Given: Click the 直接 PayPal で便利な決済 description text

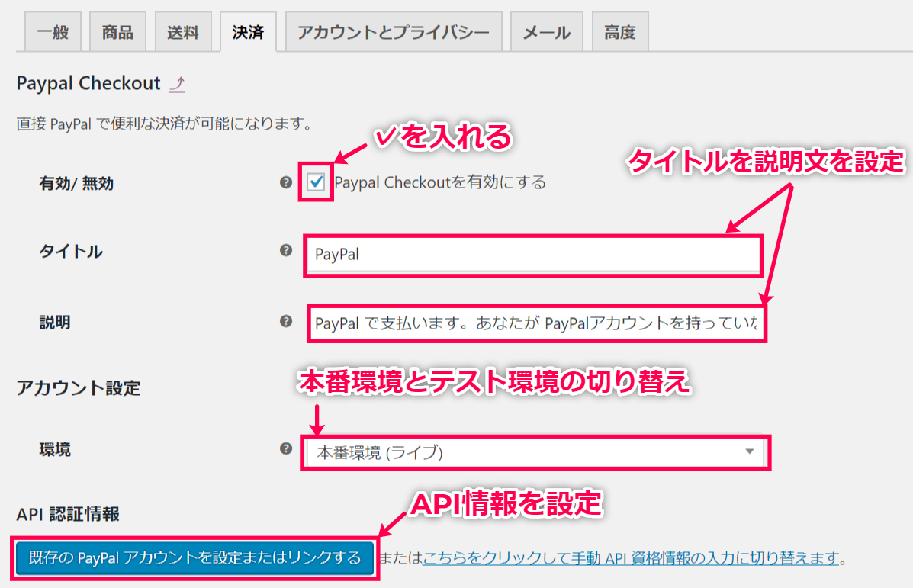Looking at the screenshot, I should [164, 124].
